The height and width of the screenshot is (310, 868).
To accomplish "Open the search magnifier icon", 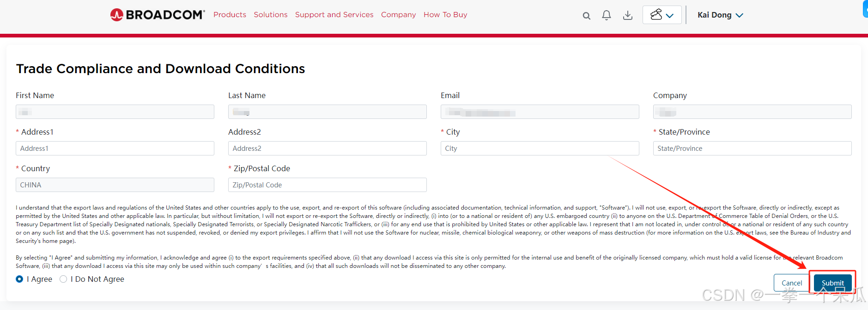I will (x=586, y=16).
